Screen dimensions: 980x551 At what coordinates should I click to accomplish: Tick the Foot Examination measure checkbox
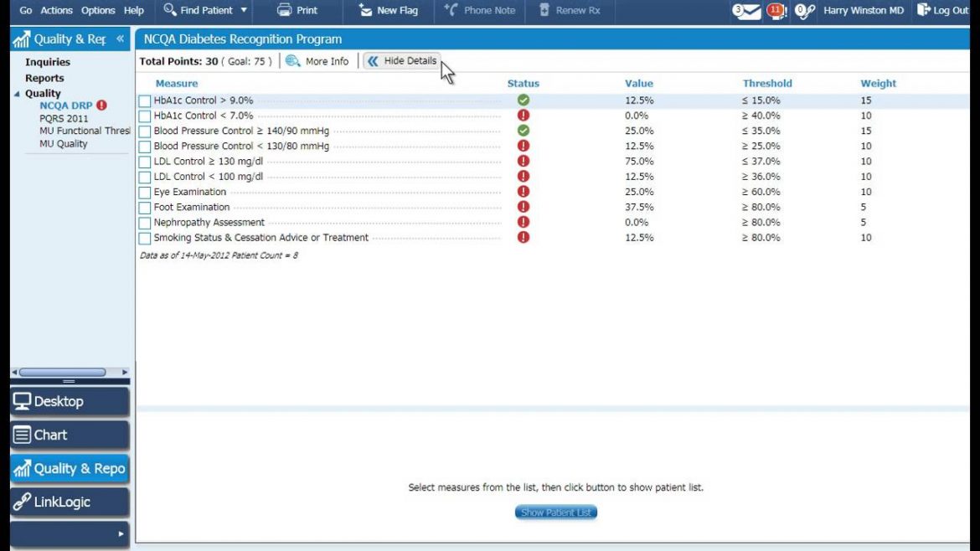145,208
